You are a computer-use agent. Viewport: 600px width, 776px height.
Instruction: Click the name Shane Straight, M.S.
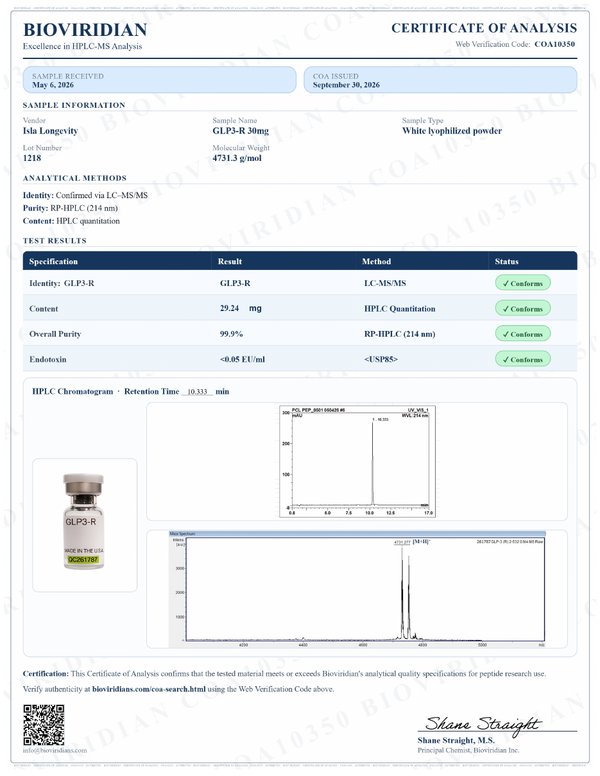(x=456, y=740)
